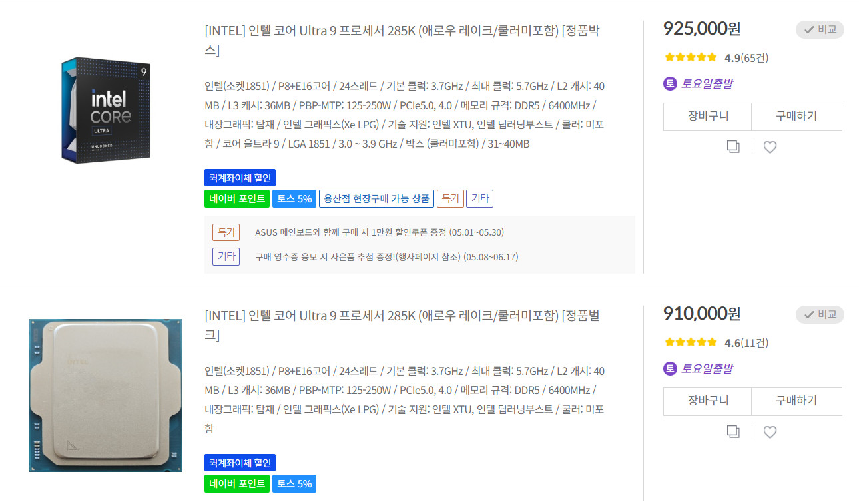Click the overlapping-squares icon under the 910,000원 product
859x504 pixels.
click(x=733, y=432)
